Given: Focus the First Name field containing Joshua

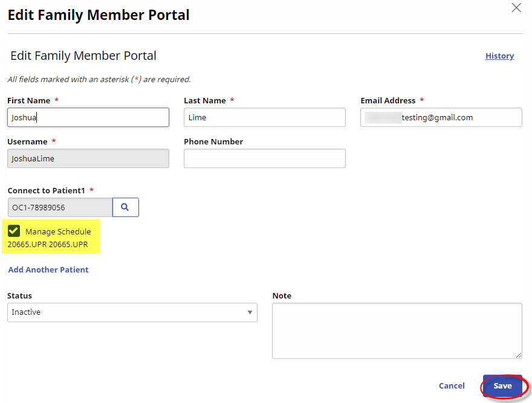Looking at the screenshot, I should [88, 117].
